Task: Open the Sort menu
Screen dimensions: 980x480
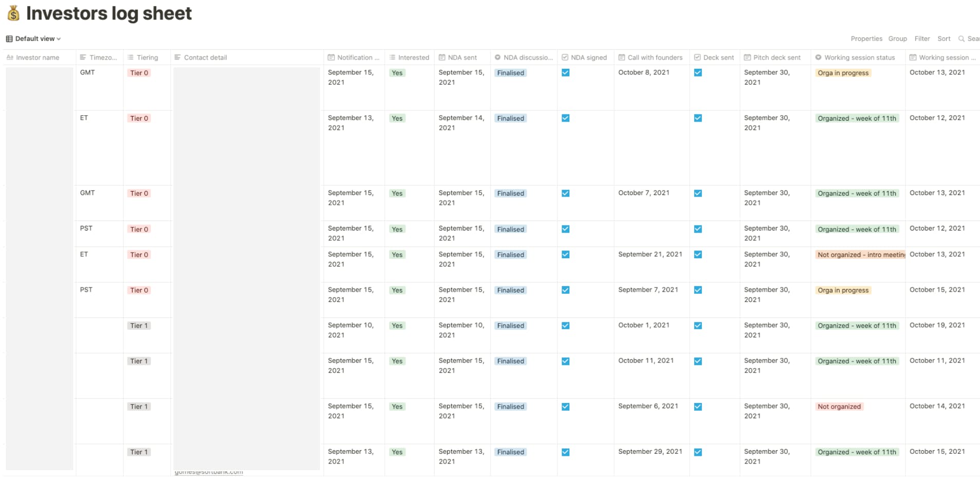Action: click(x=944, y=39)
